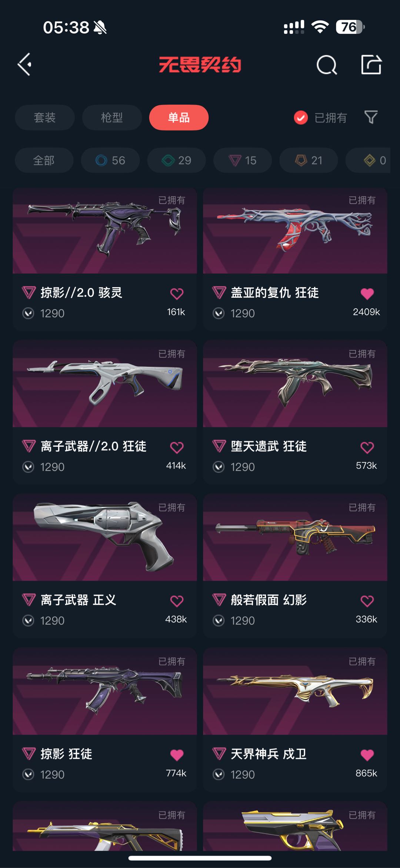Open the search magnifier icon
The image size is (400, 868).
[x=327, y=65]
